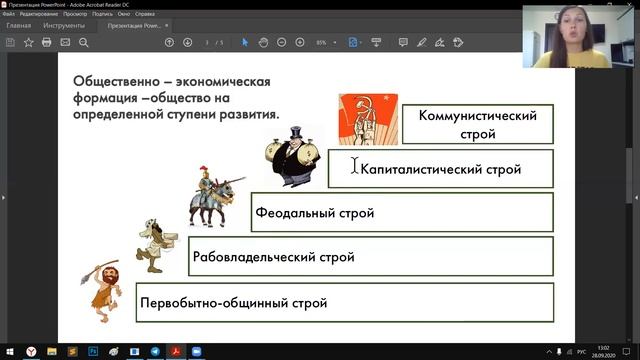Bookmark the document with the star icon
This screenshot has width=640, height=360.
coord(29,42)
